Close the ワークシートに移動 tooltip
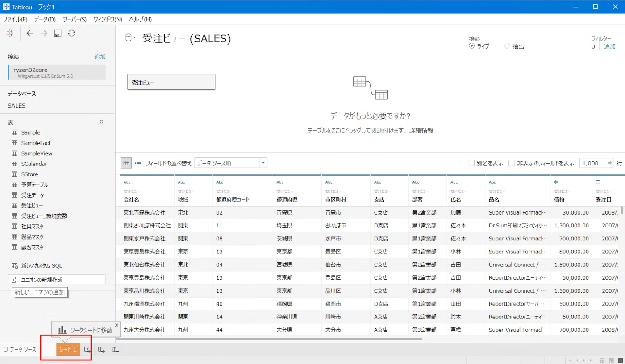Viewport: 625px width, 364px height. 117,325
